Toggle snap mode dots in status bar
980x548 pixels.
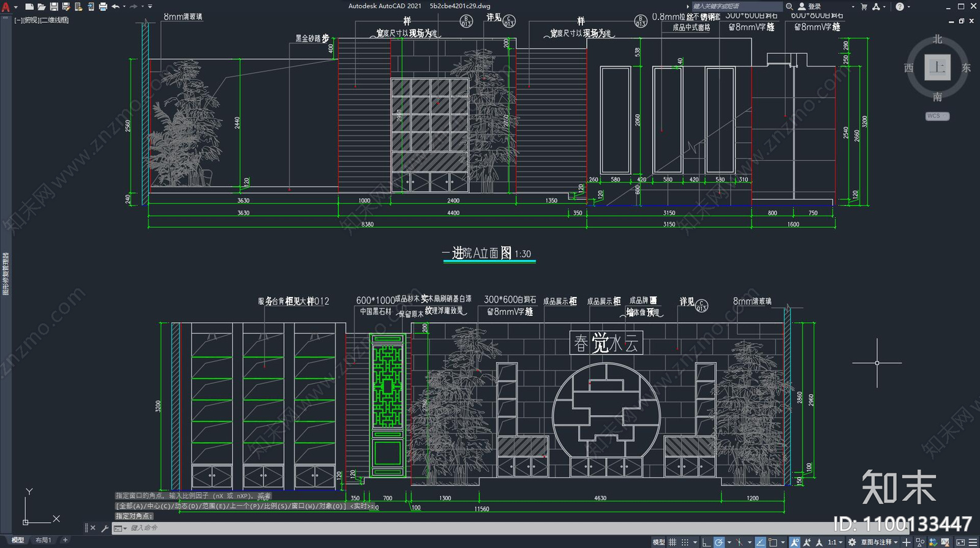point(685,542)
